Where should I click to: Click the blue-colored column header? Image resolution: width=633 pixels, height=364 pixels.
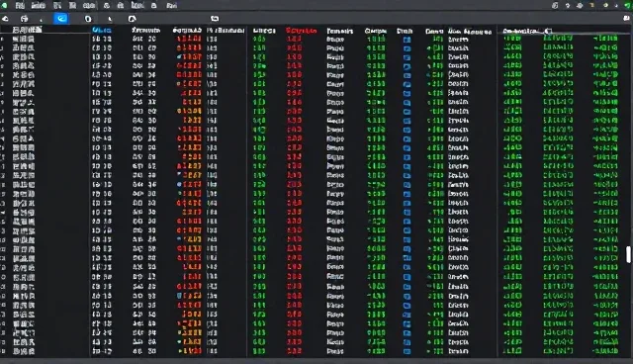(x=102, y=31)
